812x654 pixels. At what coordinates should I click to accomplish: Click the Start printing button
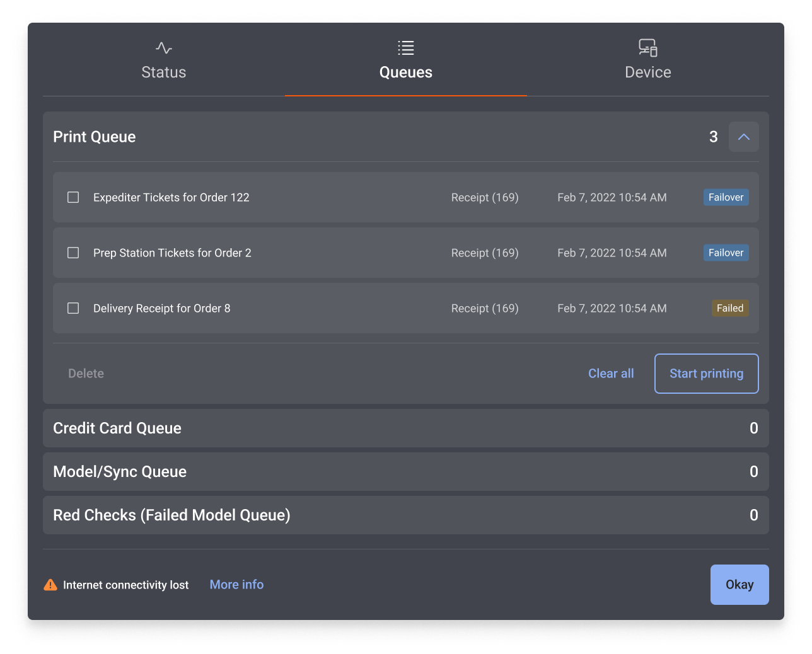click(706, 373)
